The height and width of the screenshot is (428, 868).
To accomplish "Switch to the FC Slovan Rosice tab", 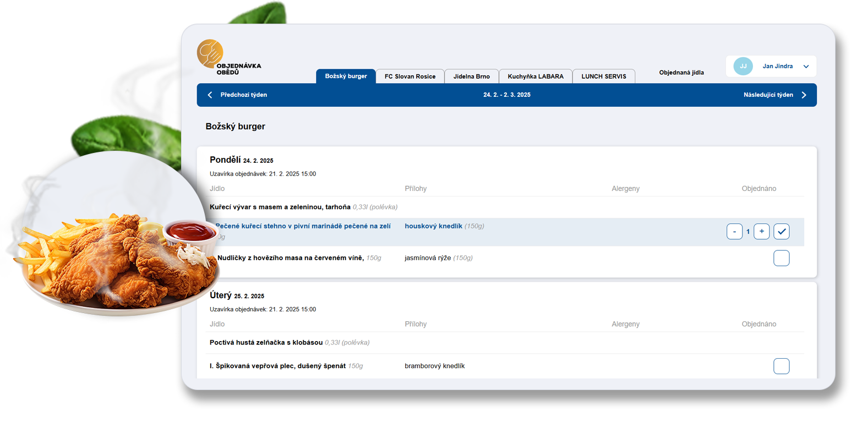I will (410, 76).
